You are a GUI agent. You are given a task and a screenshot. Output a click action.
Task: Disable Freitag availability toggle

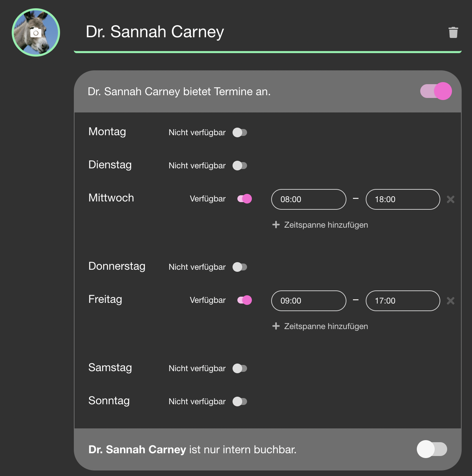point(244,300)
